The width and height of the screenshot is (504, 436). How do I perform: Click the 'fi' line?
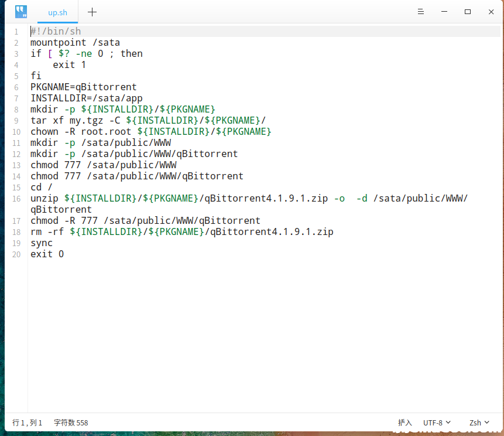tap(36, 76)
